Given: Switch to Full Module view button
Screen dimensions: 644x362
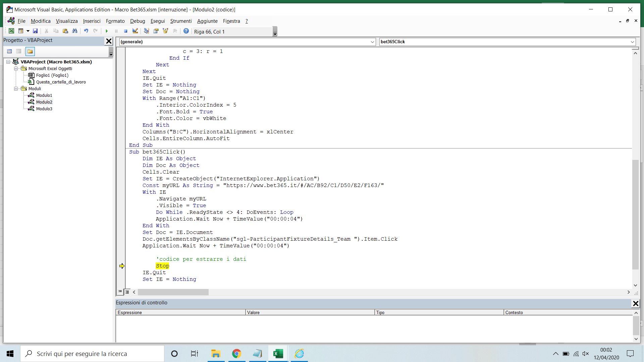Looking at the screenshot, I should [127, 292].
